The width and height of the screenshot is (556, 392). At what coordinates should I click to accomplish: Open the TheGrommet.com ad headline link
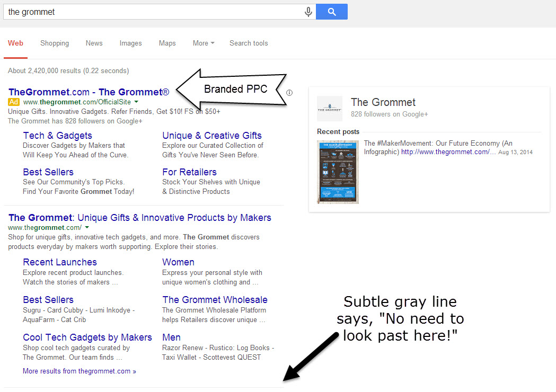(x=89, y=92)
